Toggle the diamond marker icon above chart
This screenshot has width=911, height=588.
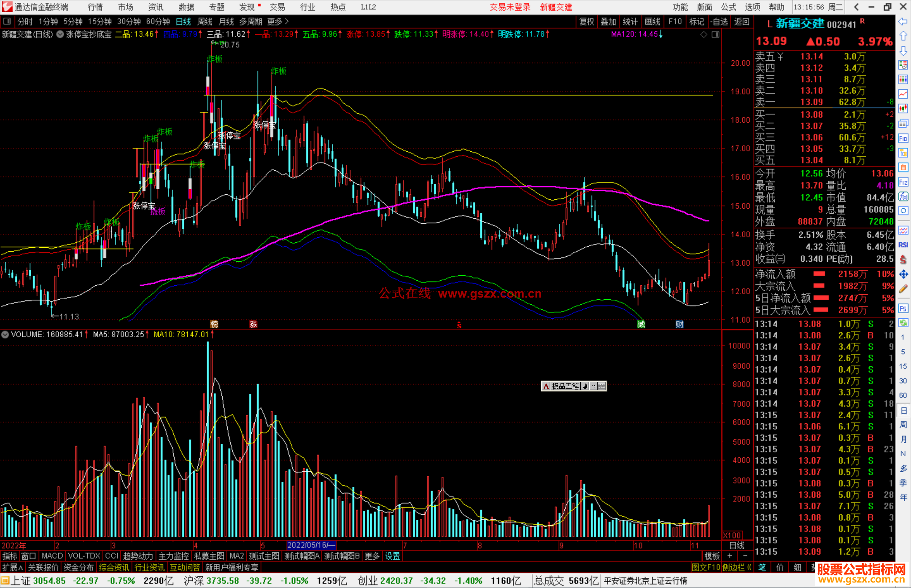703,35
